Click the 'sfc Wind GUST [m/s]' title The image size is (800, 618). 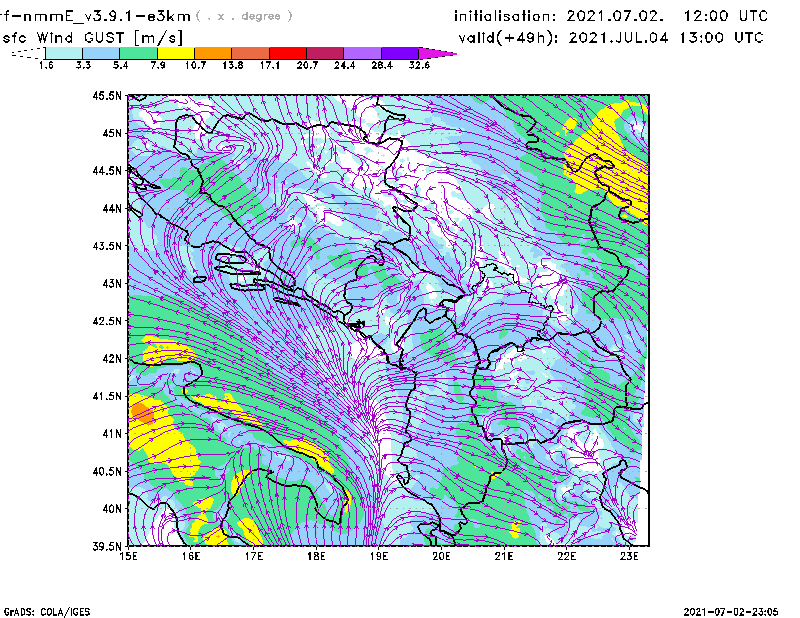(93, 38)
